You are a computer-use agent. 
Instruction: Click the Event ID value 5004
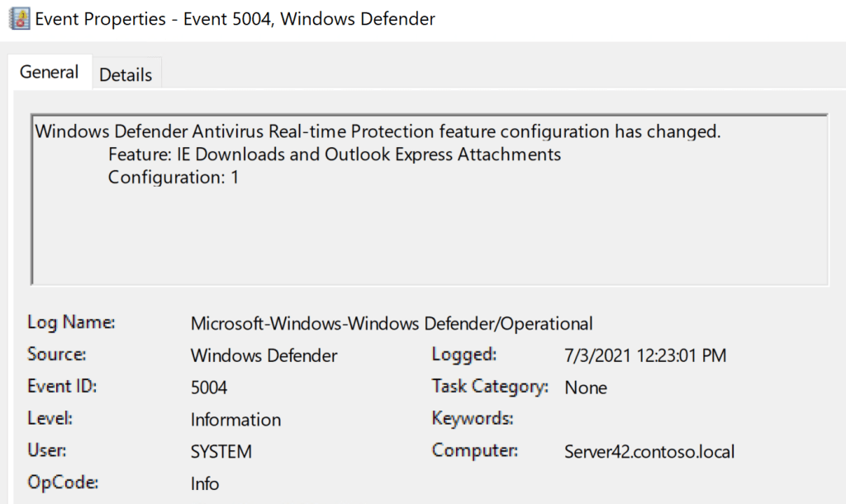(x=209, y=388)
